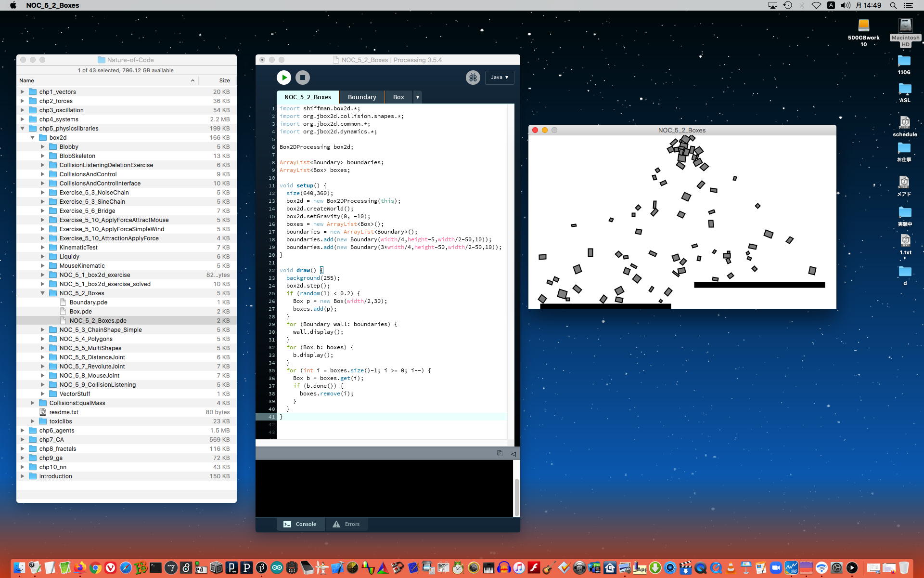Open the Console panel
The width and height of the screenshot is (924, 578).
(300, 524)
